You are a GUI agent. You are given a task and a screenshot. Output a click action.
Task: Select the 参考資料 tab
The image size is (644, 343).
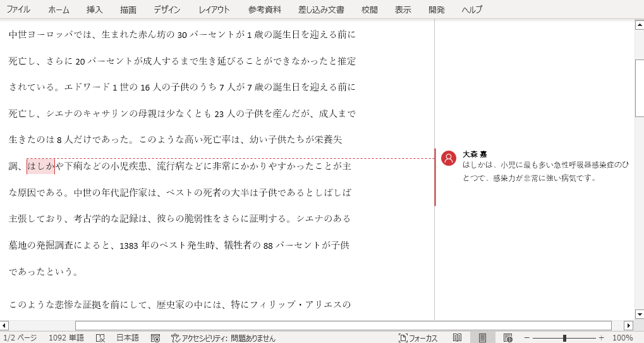tap(265, 9)
